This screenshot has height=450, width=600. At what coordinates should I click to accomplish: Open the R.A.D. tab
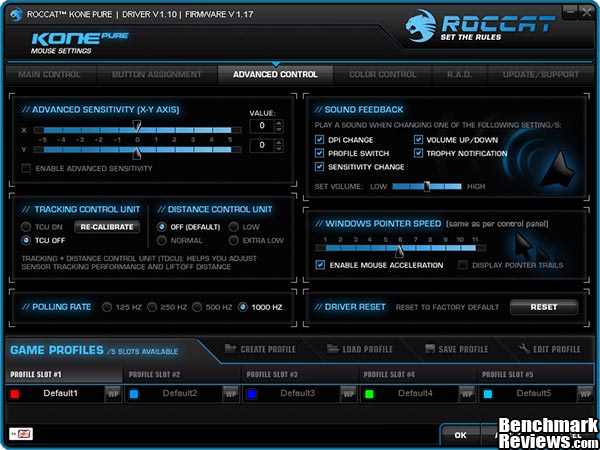pyautogui.click(x=460, y=74)
